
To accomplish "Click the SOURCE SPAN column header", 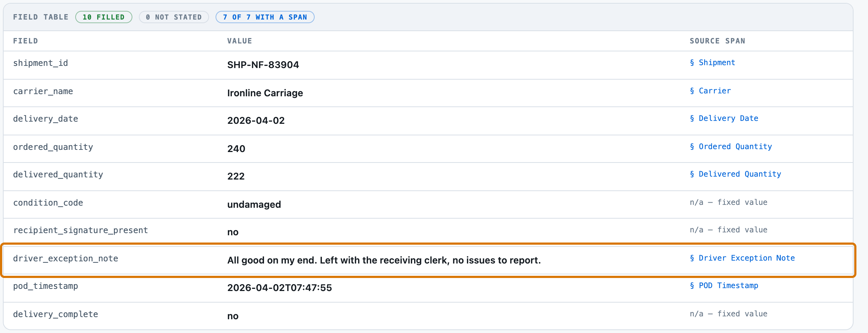I will tap(717, 41).
